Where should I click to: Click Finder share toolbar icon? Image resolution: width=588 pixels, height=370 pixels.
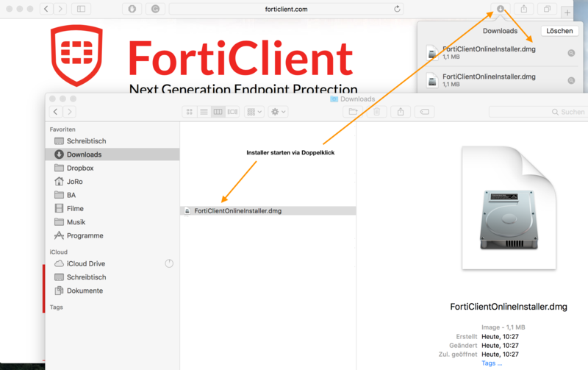pos(401,112)
